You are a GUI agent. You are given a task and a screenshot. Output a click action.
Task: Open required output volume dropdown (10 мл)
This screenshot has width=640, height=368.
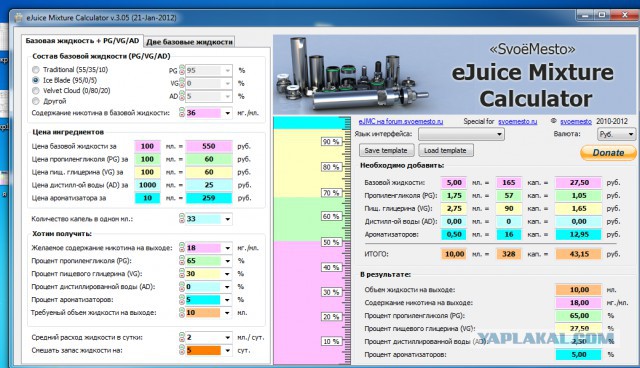[x=227, y=313]
